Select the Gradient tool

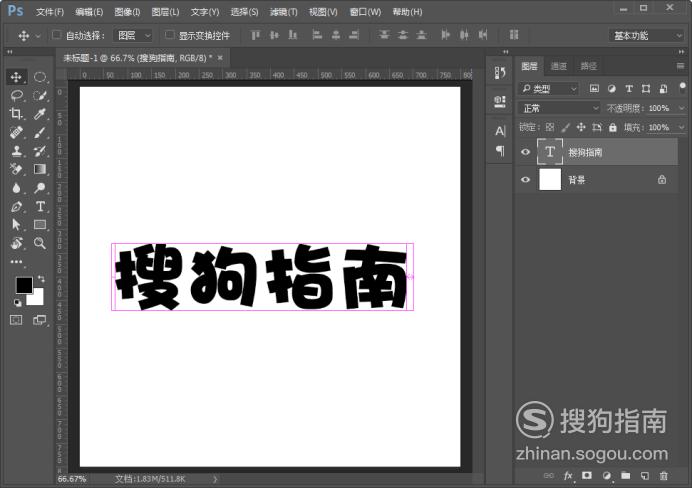tap(40, 169)
